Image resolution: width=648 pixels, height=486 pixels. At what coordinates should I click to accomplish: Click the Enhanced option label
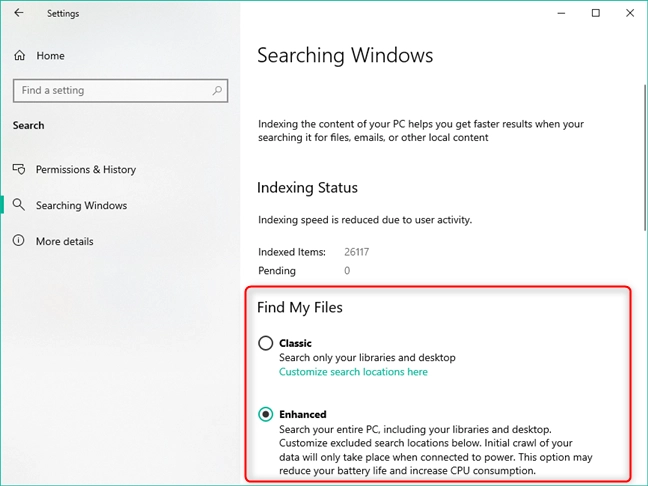click(x=303, y=415)
